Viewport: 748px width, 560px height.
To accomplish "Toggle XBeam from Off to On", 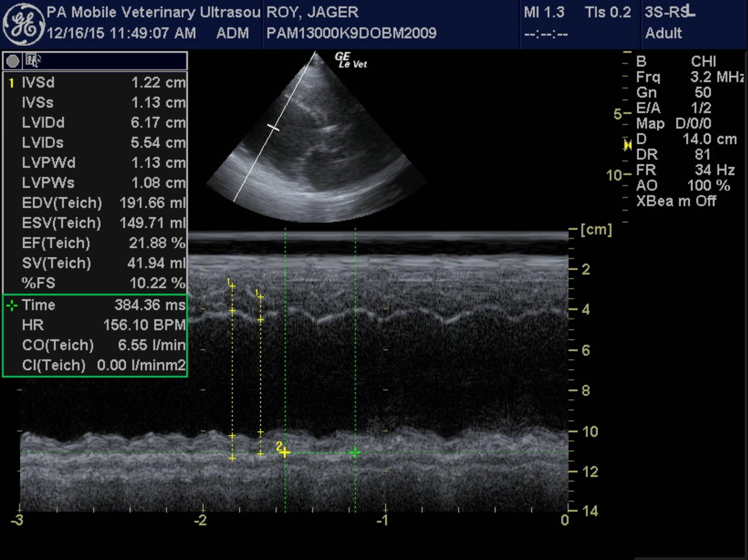I will pyautogui.click(x=676, y=201).
